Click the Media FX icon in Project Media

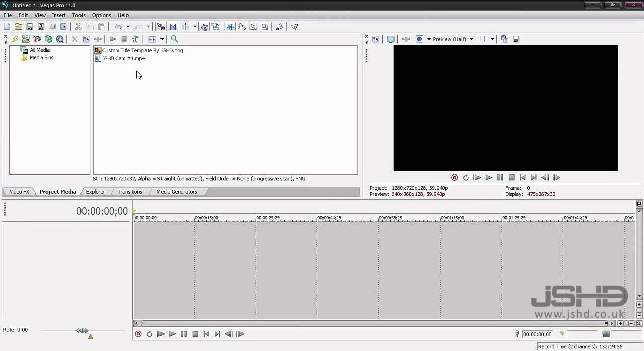pos(98,39)
